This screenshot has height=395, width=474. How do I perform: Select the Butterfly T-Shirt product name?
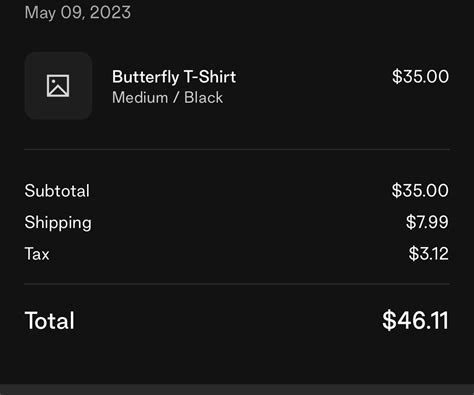174,77
